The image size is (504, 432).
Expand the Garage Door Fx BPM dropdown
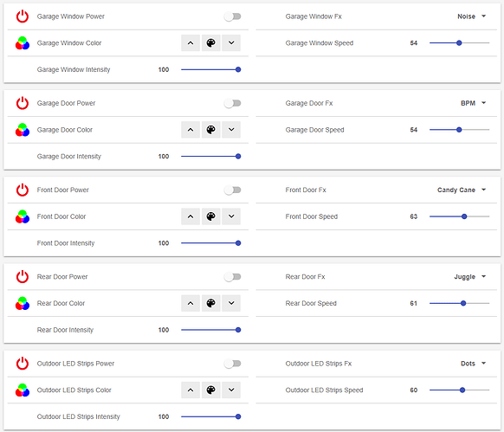click(x=474, y=103)
